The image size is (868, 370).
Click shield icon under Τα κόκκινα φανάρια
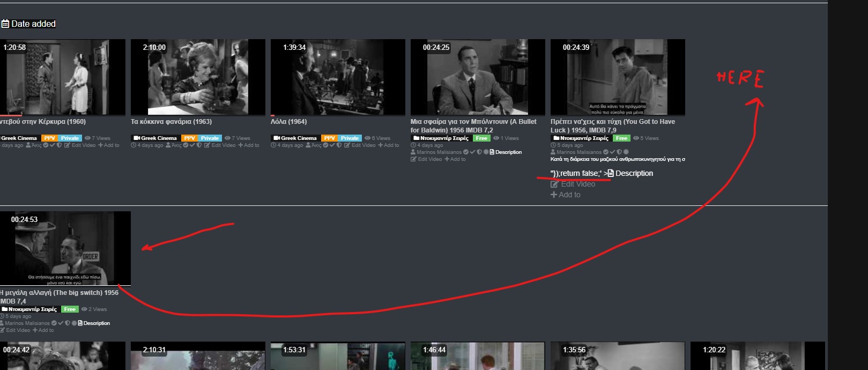199,145
